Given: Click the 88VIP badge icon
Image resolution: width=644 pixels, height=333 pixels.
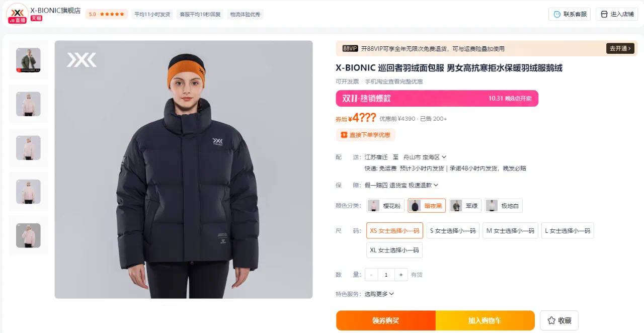Looking at the screenshot, I should coord(350,49).
